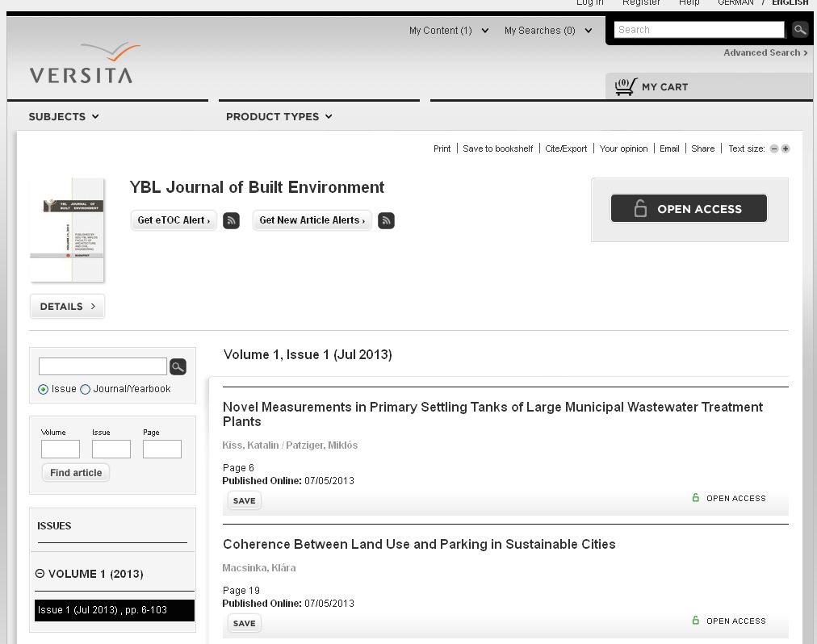Expand the My Content dropdown

(x=449, y=31)
